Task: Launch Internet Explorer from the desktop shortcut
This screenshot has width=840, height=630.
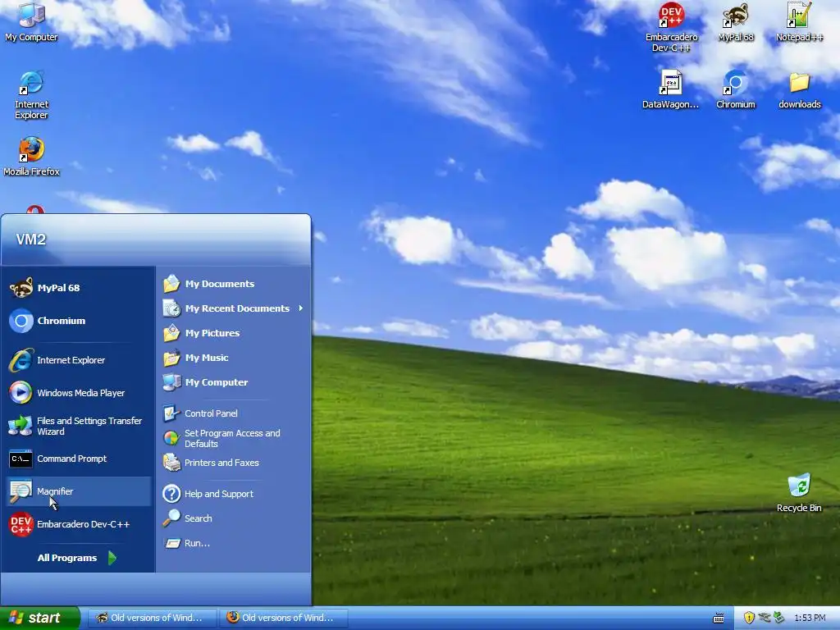Action: (x=32, y=95)
